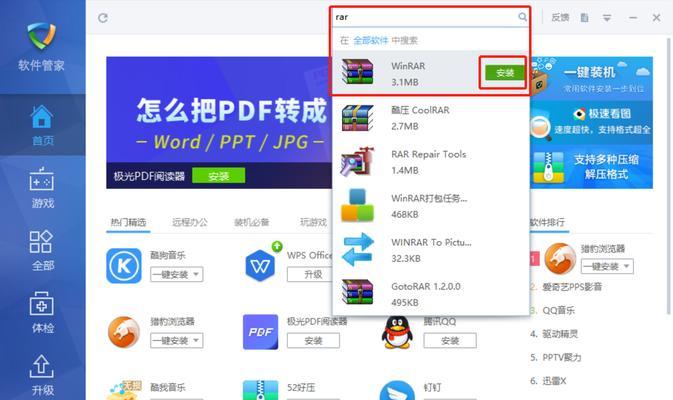The image size is (673, 400).
Task: Click the 钉钉 app icon
Action: click(x=397, y=390)
